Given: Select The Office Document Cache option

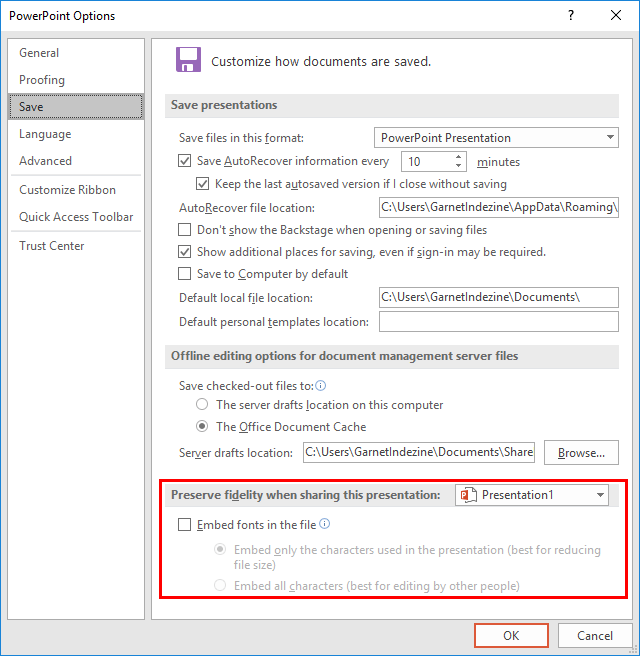Looking at the screenshot, I should pos(202,426).
